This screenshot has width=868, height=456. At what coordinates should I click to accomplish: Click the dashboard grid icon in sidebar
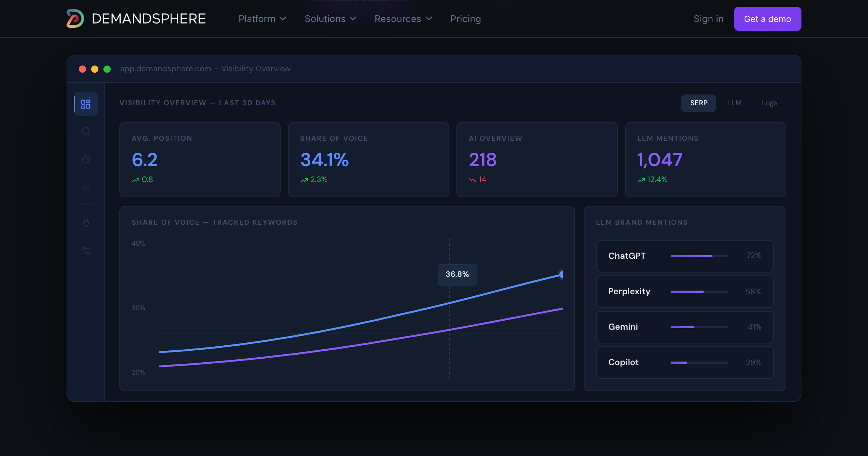[x=86, y=104]
